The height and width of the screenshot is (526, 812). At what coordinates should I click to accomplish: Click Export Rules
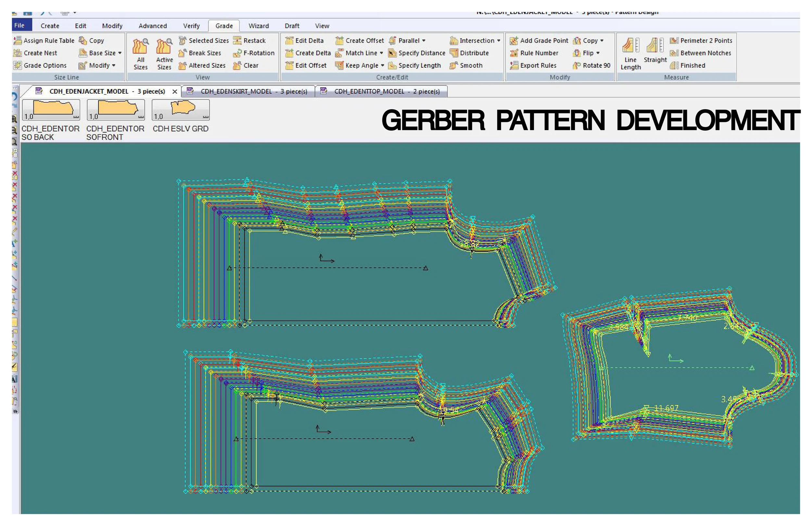click(533, 65)
